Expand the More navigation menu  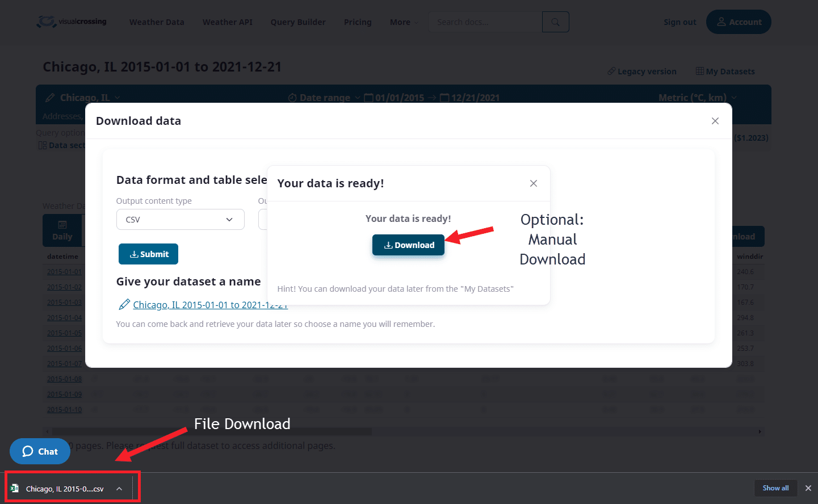click(402, 22)
